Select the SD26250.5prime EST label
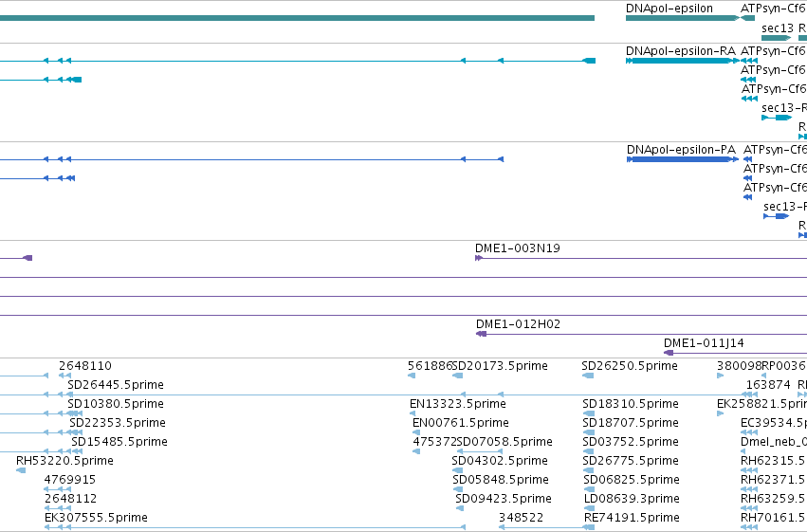 (630, 366)
